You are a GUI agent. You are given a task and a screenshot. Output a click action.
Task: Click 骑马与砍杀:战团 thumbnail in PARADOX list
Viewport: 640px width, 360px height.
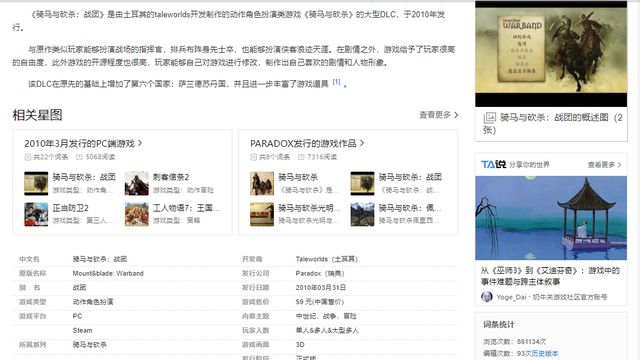(x=362, y=184)
